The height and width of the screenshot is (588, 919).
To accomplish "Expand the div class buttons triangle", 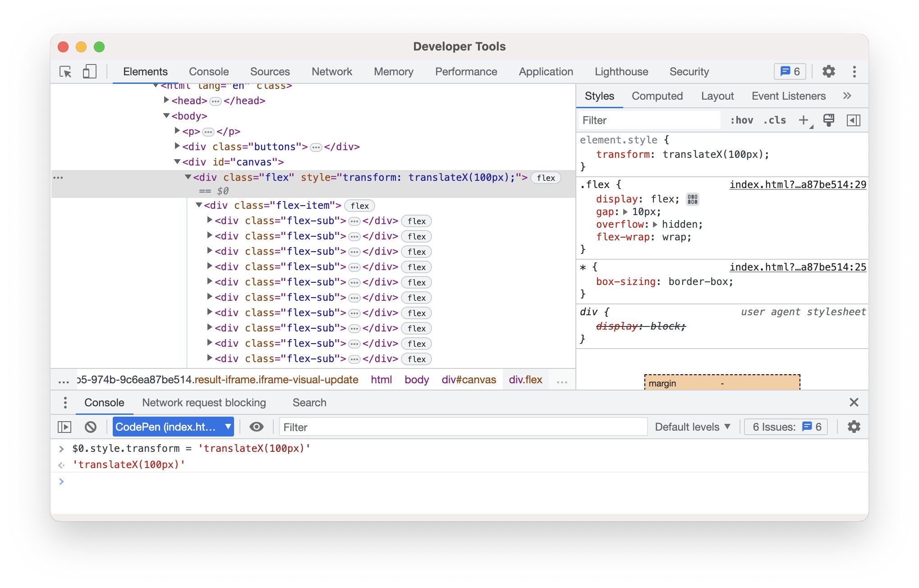I will [177, 146].
